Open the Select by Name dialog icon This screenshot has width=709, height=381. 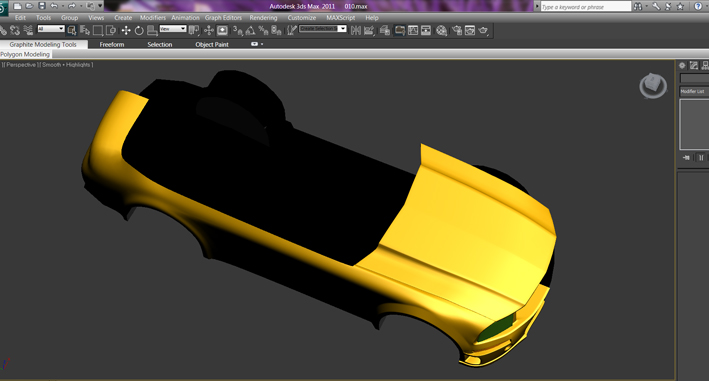[85, 30]
